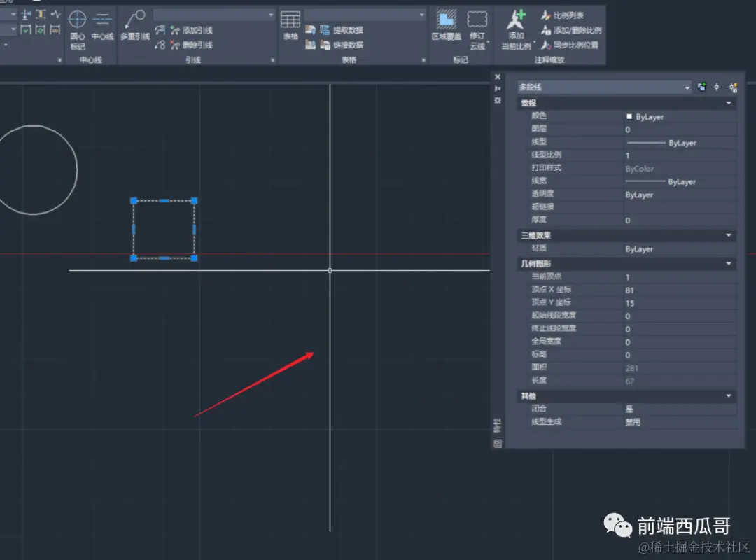Click 链接数据 link data button
This screenshot has height=560, width=756.
coord(342,45)
